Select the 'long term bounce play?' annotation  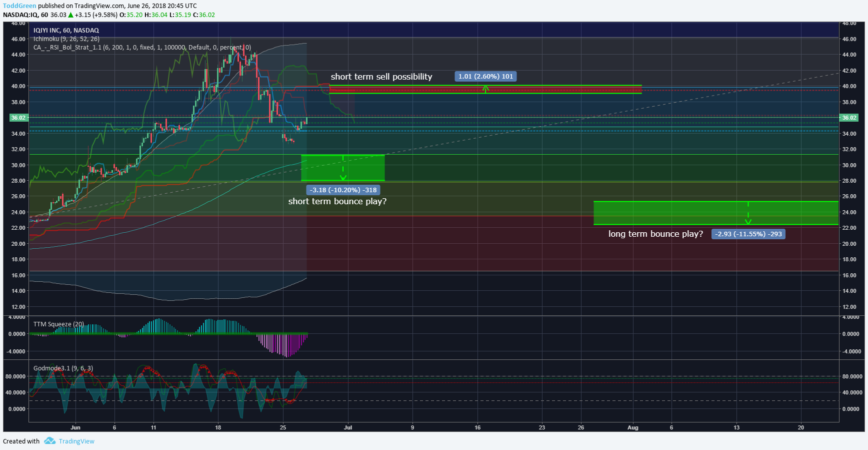point(655,234)
